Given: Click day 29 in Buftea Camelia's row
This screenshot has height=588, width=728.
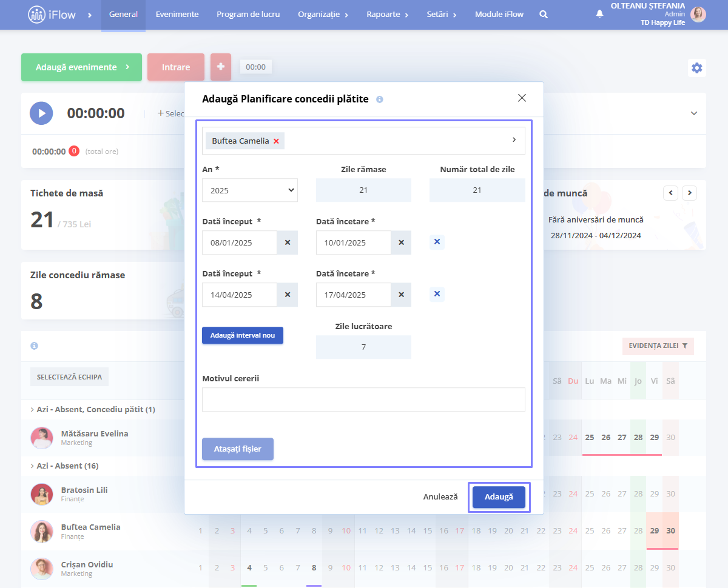Looking at the screenshot, I should click(x=655, y=531).
